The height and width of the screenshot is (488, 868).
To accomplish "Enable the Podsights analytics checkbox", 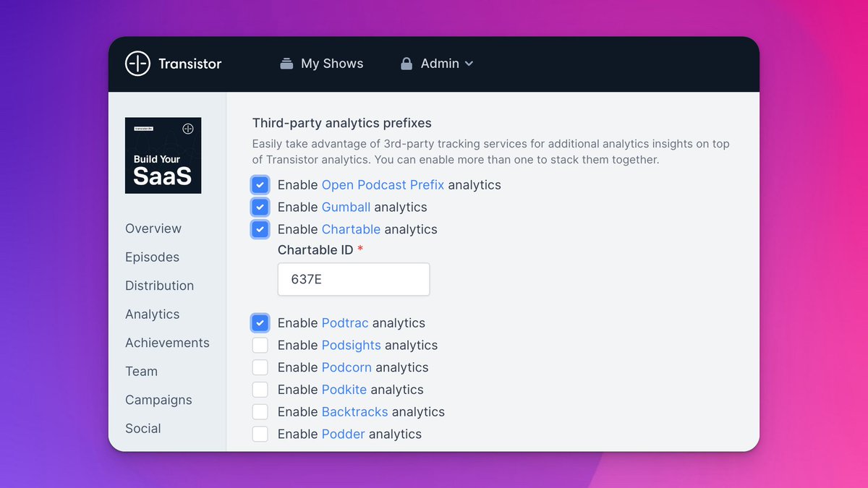I will click(260, 346).
